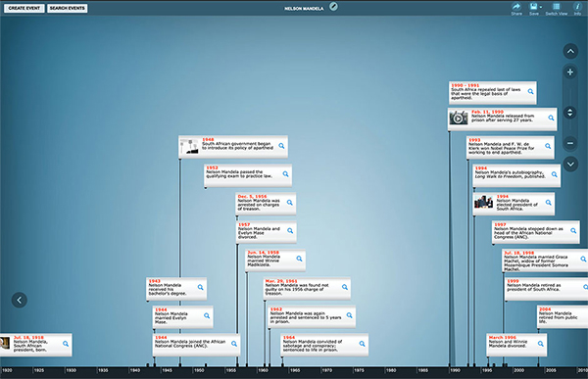Magnify the 1990-1991 apartheid laws repealed event
The image size is (588, 379).
[530, 91]
